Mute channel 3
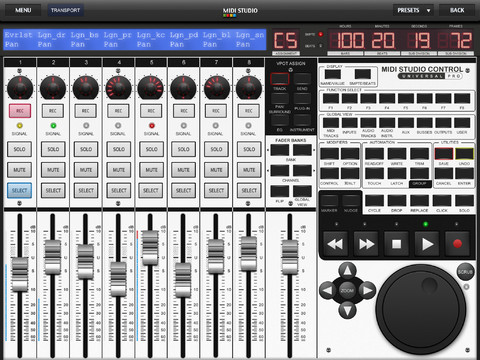 (86, 170)
